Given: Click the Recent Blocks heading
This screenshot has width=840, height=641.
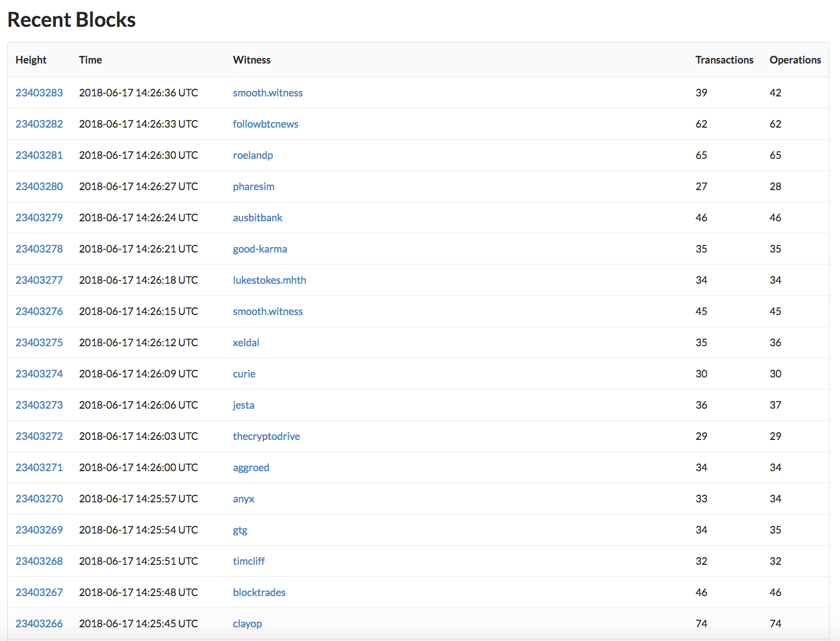Looking at the screenshot, I should 72,20.
